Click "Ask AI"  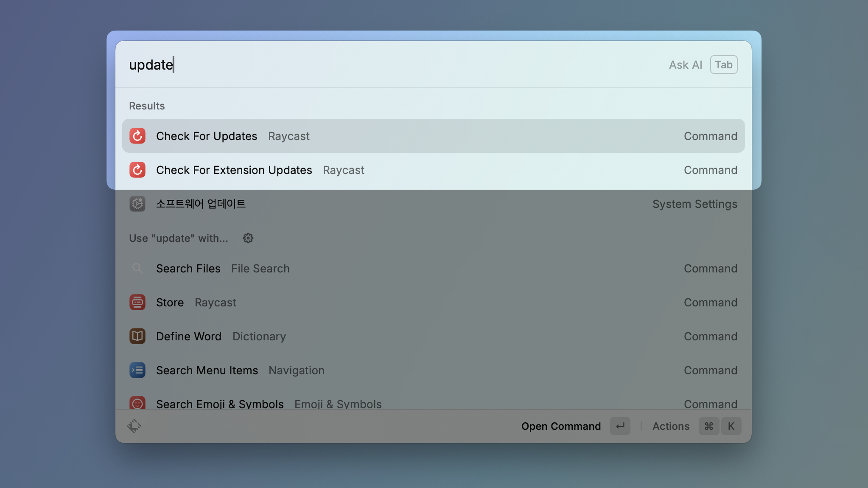685,65
